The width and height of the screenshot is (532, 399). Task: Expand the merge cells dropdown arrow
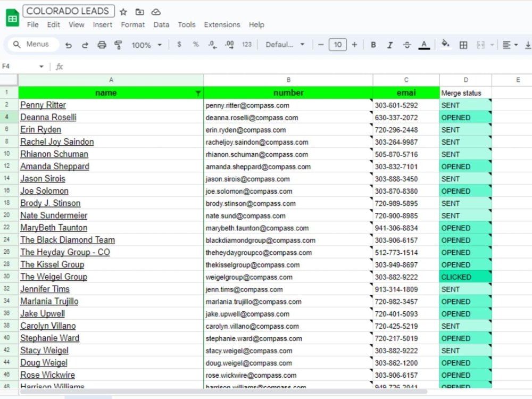[x=492, y=45]
